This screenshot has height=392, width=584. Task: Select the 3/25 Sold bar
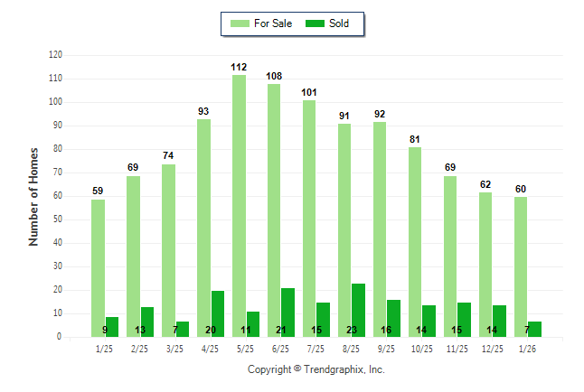coord(183,329)
